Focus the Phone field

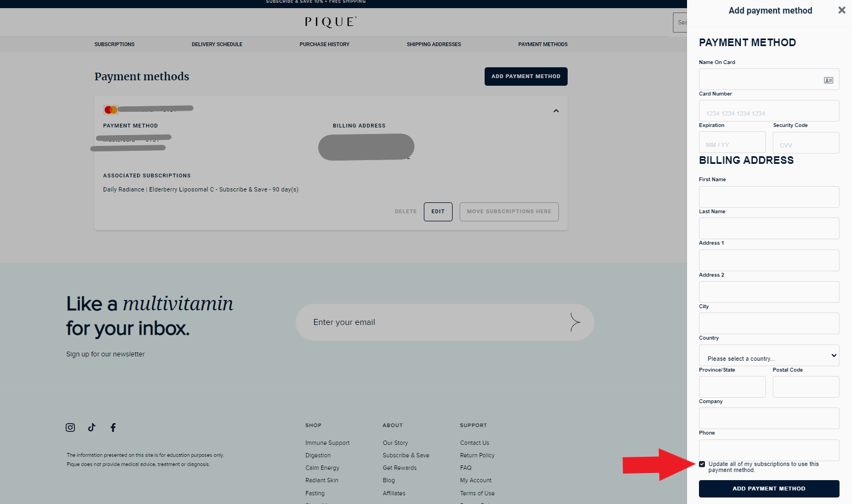tap(769, 450)
